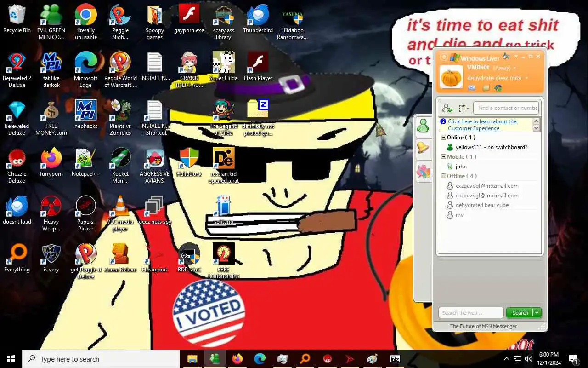The image size is (588, 368).
Task: Click the Search the web field
Action: click(471, 313)
